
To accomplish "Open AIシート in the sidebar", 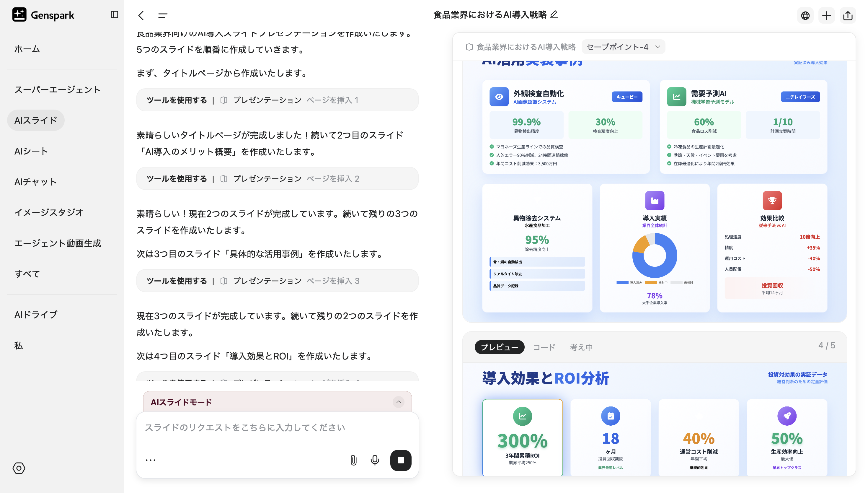I will [31, 151].
